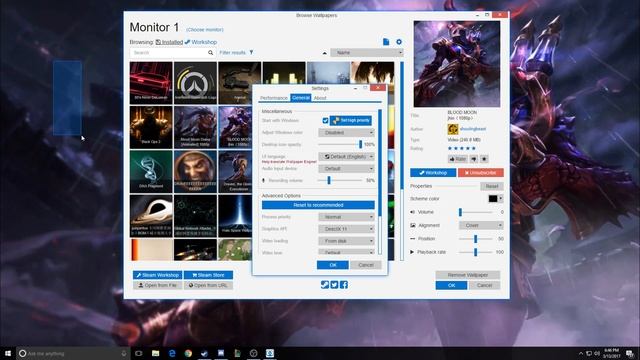Toggle sort direction arrow next to Name
The width and height of the screenshot is (640, 360).
tap(324, 53)
